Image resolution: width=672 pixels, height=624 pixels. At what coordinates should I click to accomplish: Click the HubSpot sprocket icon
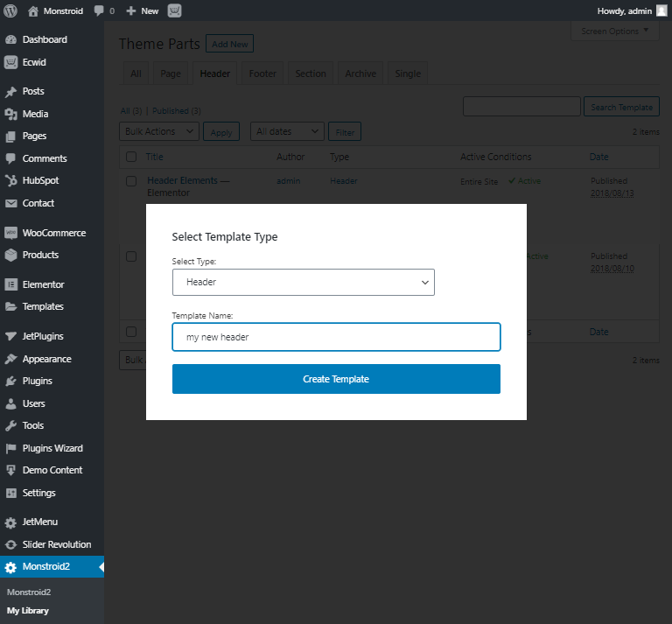(11, 181)
